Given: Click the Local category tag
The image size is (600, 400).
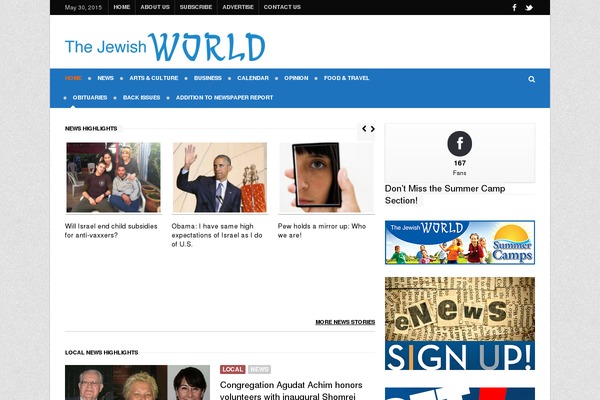Looking at the screenshot, I should tap(233, 369).
